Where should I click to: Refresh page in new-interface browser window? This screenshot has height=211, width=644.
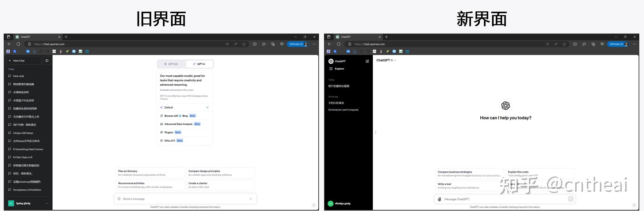pyautogui.click(x=338, y=44)
